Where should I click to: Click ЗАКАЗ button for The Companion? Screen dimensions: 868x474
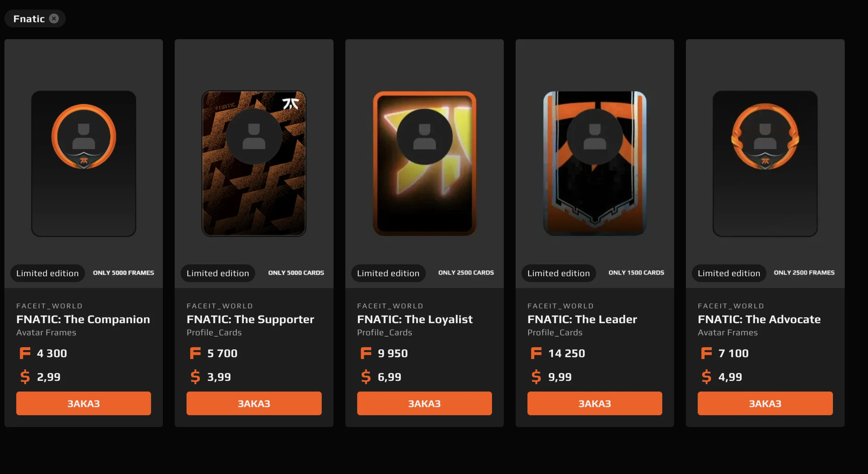[83, 403]
